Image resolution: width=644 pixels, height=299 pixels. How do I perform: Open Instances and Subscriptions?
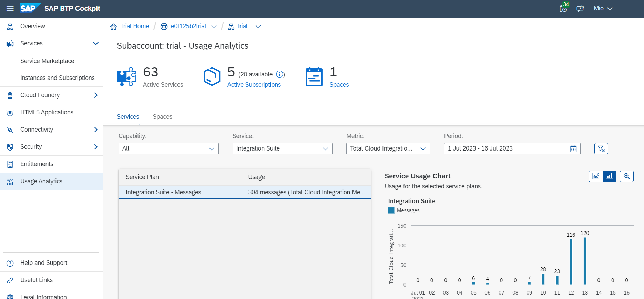tap(58, 78)
